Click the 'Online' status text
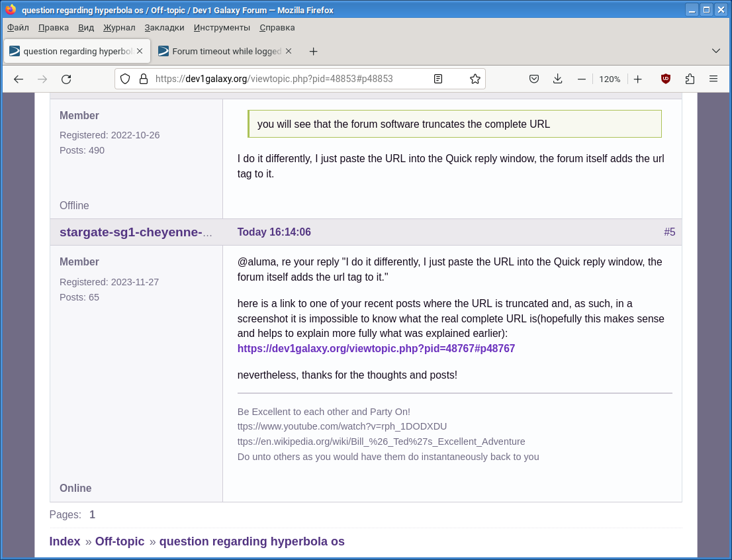The height and width of the screenshot is (560, 732). coord(75,488)
